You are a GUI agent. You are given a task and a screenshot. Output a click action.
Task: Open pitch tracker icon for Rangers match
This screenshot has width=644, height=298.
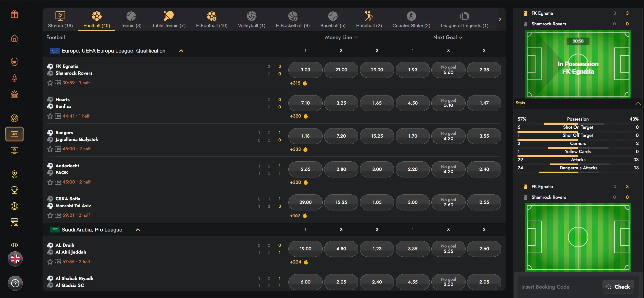58,149
